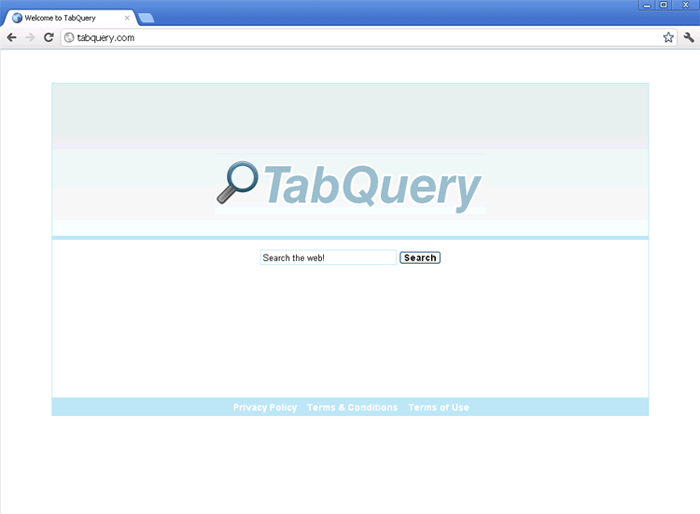
Task: Open the Privacy Policy link
Action: [x=265, y=408]
